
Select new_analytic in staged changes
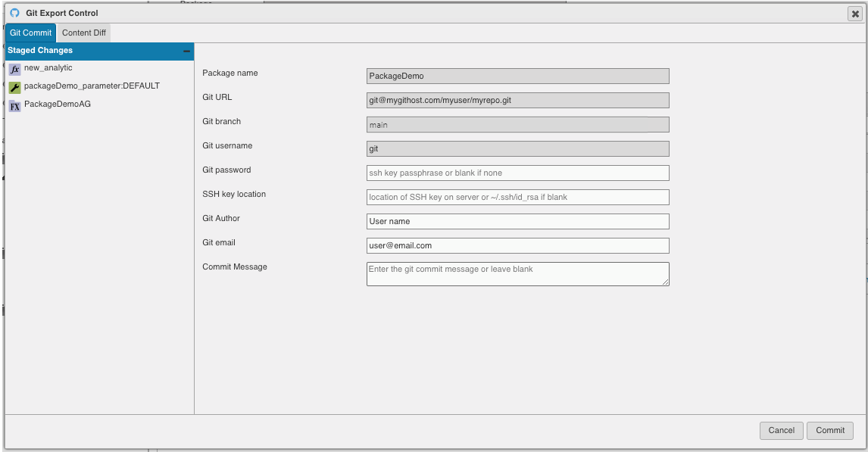pos(48,67)
